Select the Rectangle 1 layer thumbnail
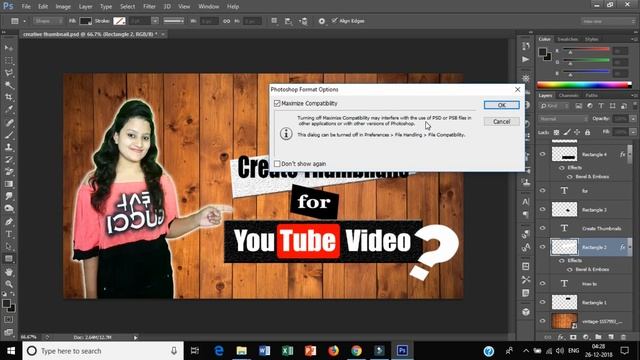This screenshot has height=360, width=640. (564, 302)
